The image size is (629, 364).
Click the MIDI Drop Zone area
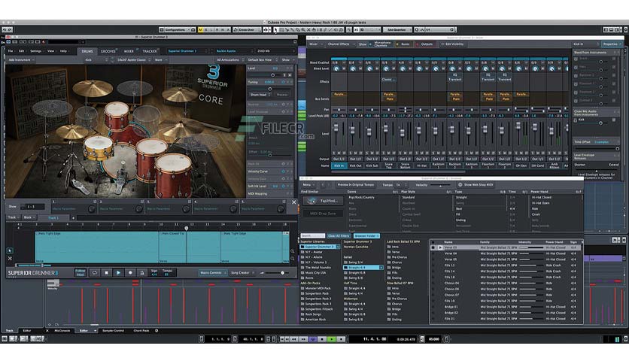[323, 214]
